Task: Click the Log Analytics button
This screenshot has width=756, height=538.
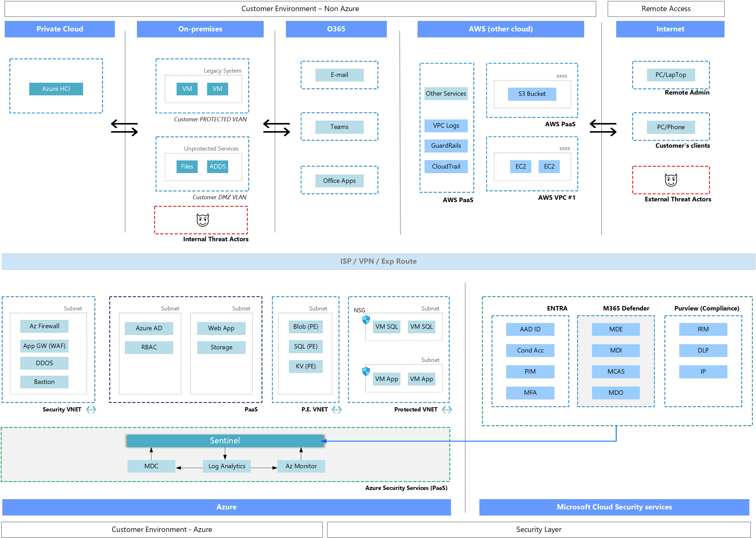Action: (227, 466)
